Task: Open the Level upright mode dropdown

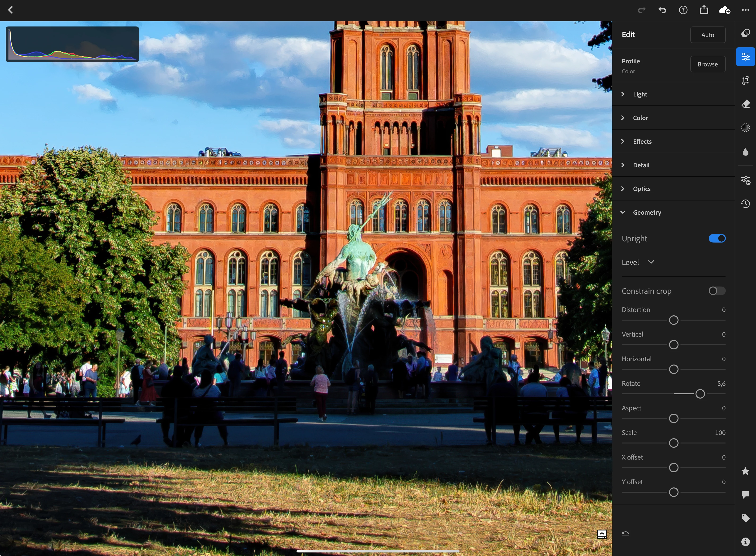Action: coord(638,262)
